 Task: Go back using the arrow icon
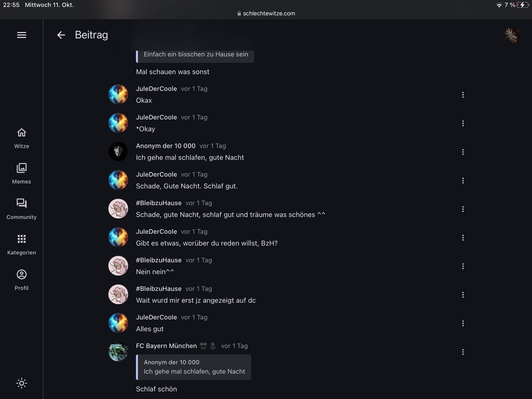click(61, 35)
